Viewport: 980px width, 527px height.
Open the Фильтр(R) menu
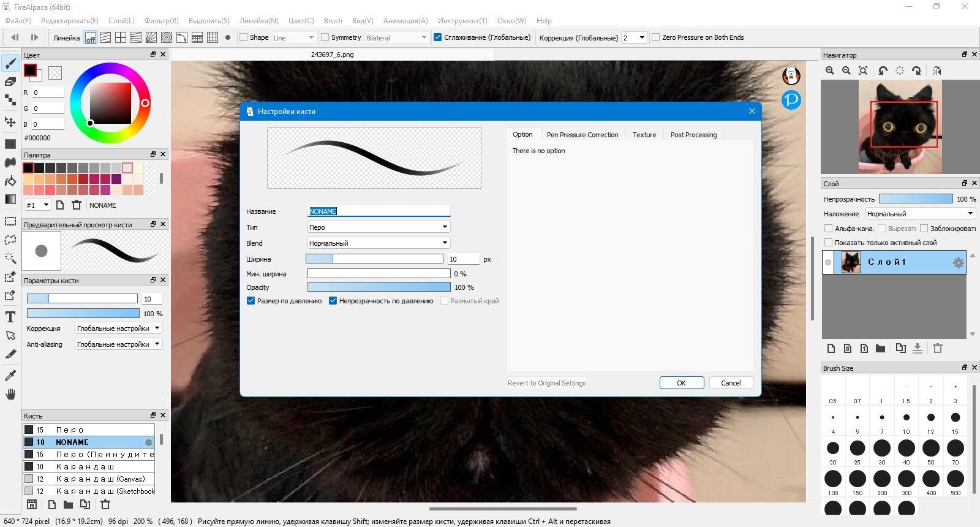pos(162,21)
